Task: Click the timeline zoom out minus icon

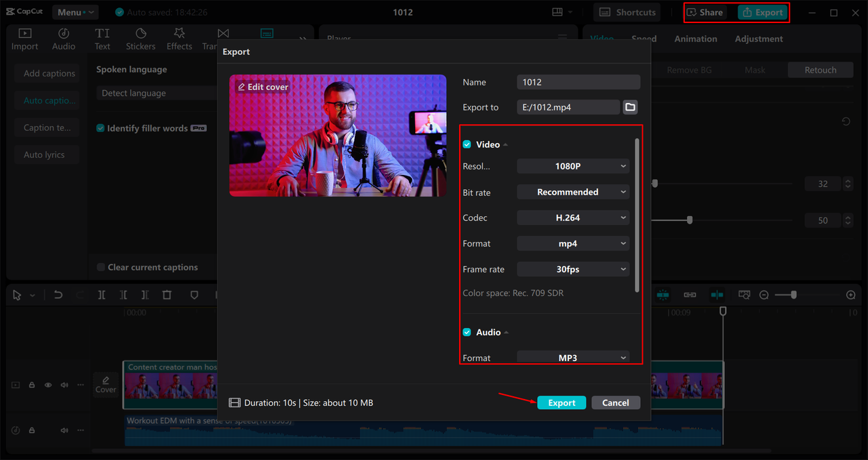Action: pos(764,295)
